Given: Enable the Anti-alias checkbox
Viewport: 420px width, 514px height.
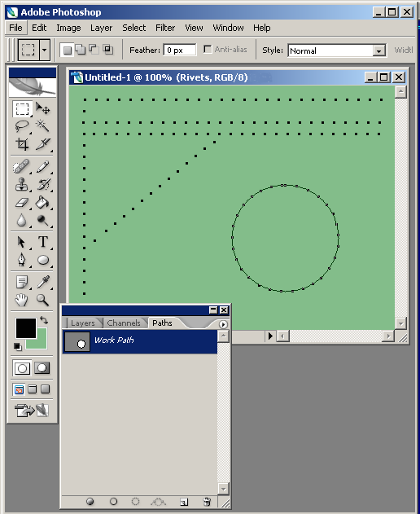Looking at the screenshot, I should click(x=208, y=50).
